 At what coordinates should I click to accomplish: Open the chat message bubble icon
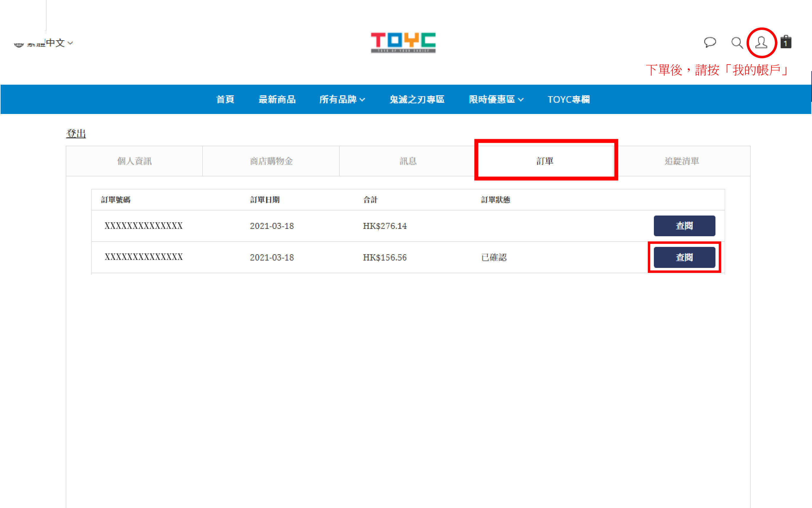click(x=710, y=42)
